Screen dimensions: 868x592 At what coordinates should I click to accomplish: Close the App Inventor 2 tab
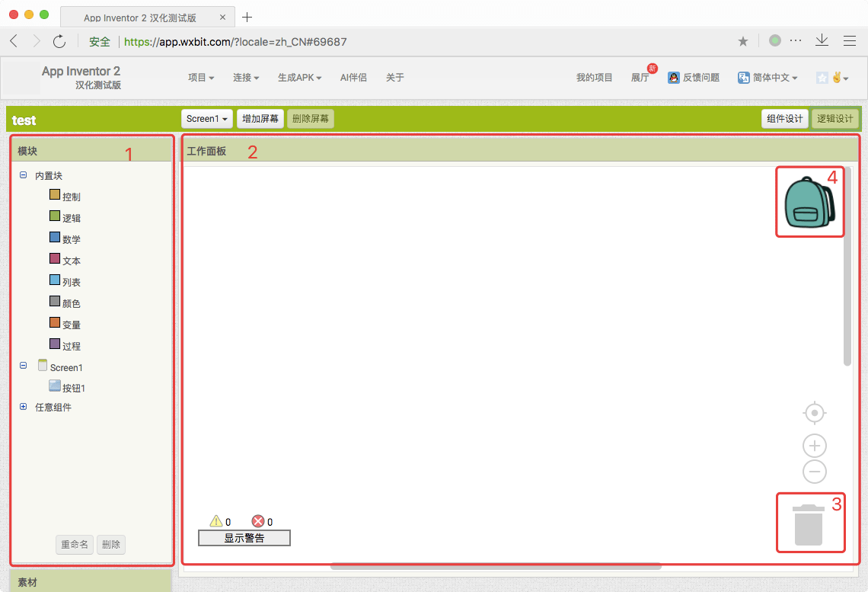tap(222, 18)
